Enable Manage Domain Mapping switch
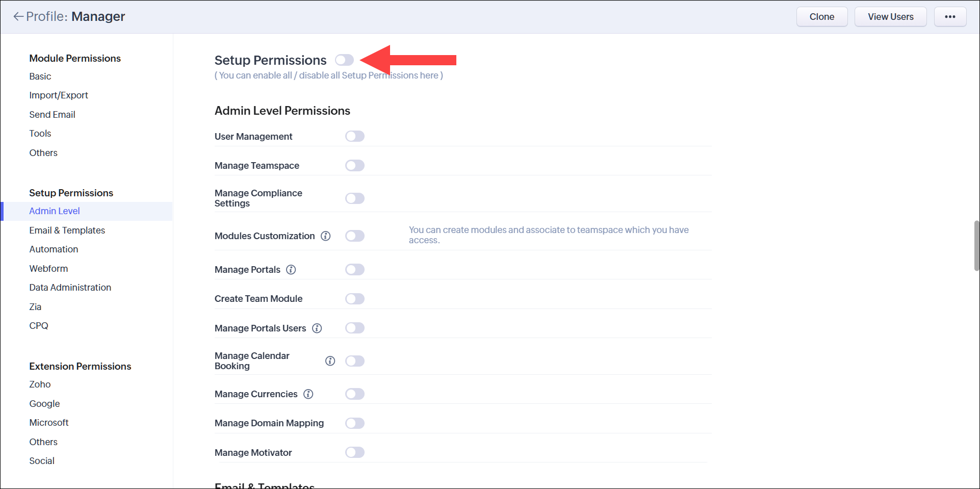Screen dimensions: 980x489 point(354,423)
